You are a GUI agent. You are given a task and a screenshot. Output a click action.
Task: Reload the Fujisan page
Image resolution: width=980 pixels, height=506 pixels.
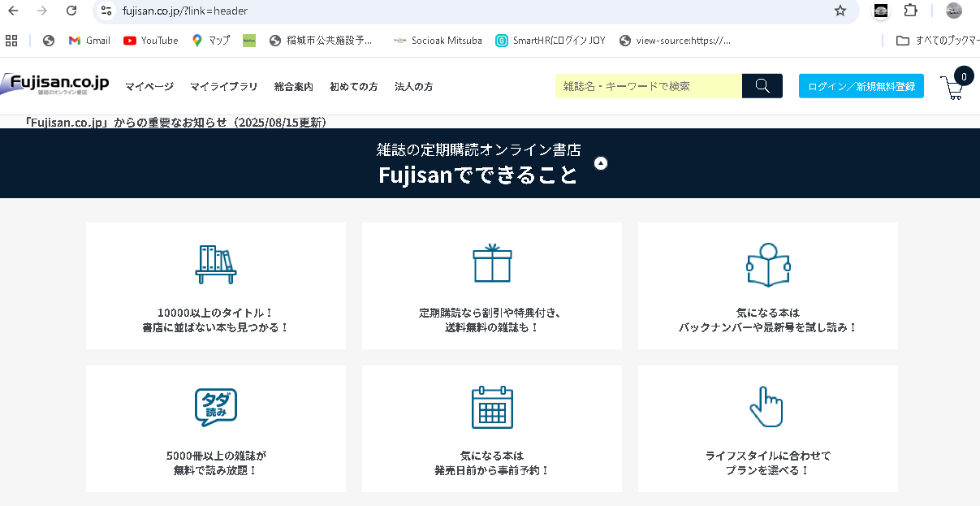click(x=71, y=11)
